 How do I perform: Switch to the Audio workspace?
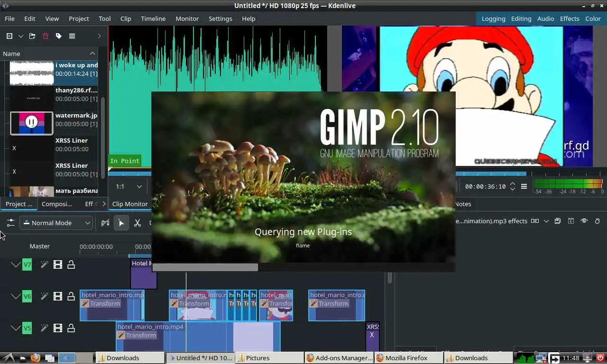pos(545,18)
